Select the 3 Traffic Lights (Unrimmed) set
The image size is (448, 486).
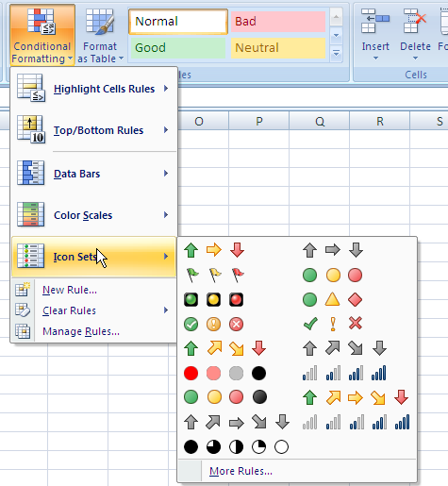pos(333,275)
